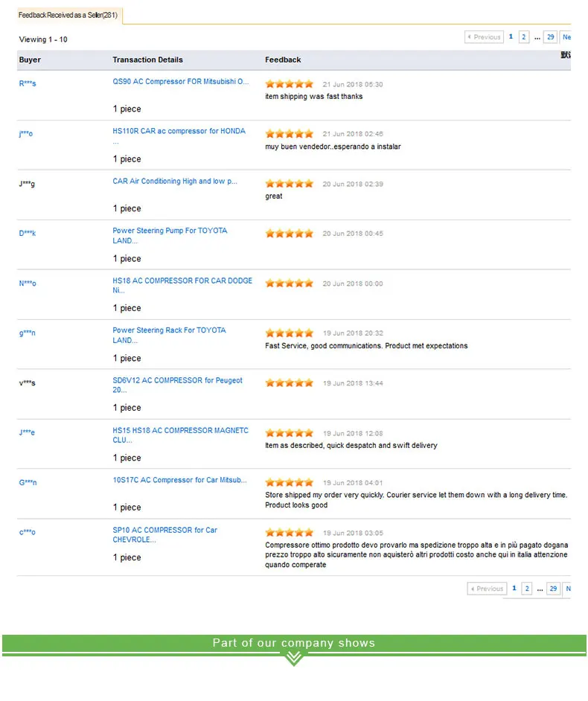The height and width of the screenshot is (701, 588).
Task: Click the 'muy buen vendedor' comment
Action: pyautogui.click(x=333, y=146)
